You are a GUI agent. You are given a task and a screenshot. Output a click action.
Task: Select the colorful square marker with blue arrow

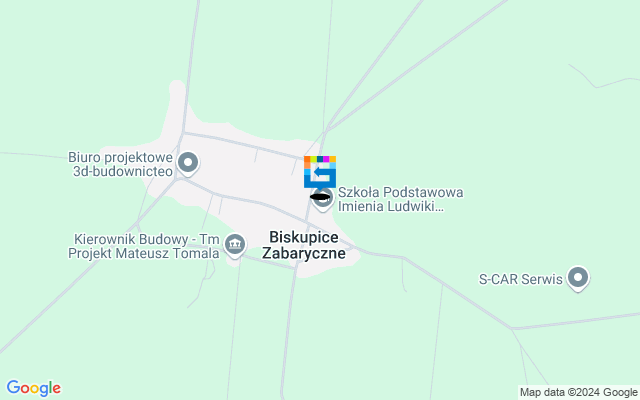point(320,172)
